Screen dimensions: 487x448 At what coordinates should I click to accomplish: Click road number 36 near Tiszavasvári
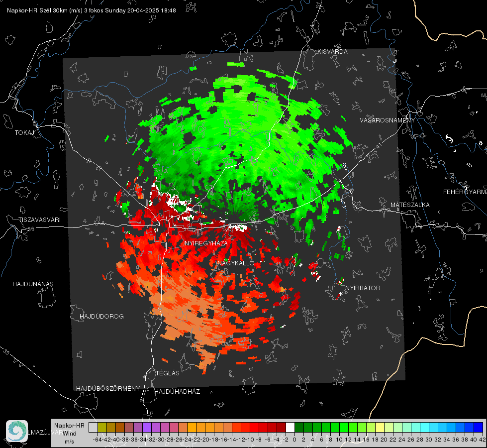click(x=31, y=229)
